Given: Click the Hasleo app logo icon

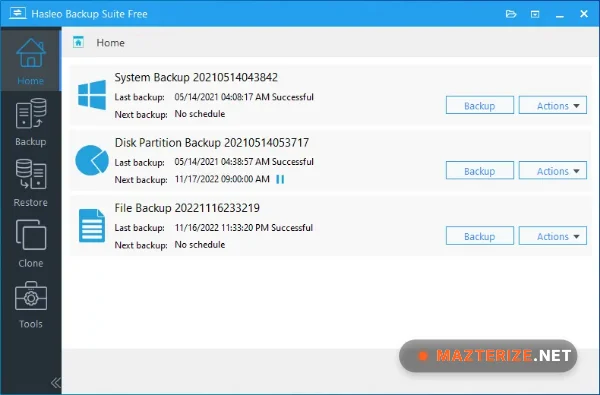Looking at the screenshot, I should tap(18, 13).
